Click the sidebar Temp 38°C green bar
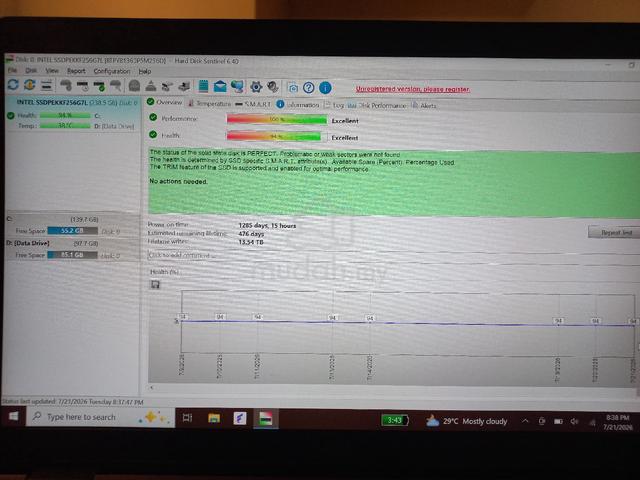Screen dimensions: 640x480 click(65, 126)
